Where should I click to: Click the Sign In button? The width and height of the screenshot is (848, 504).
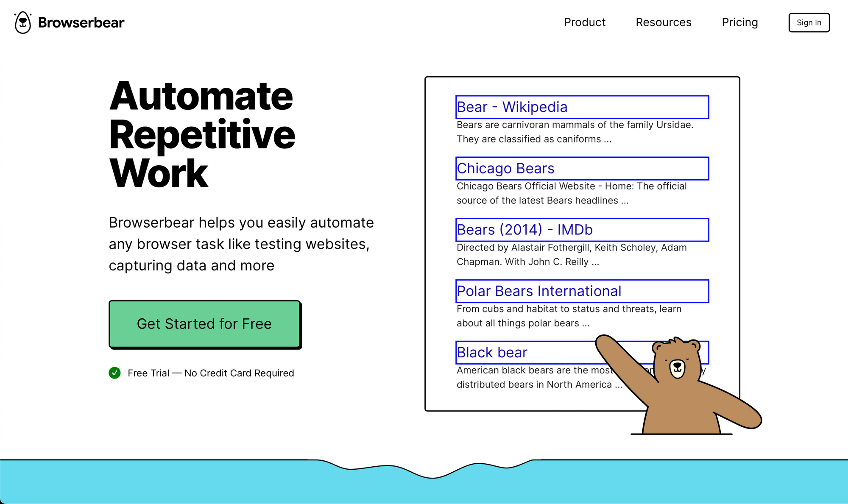(809, 22)
